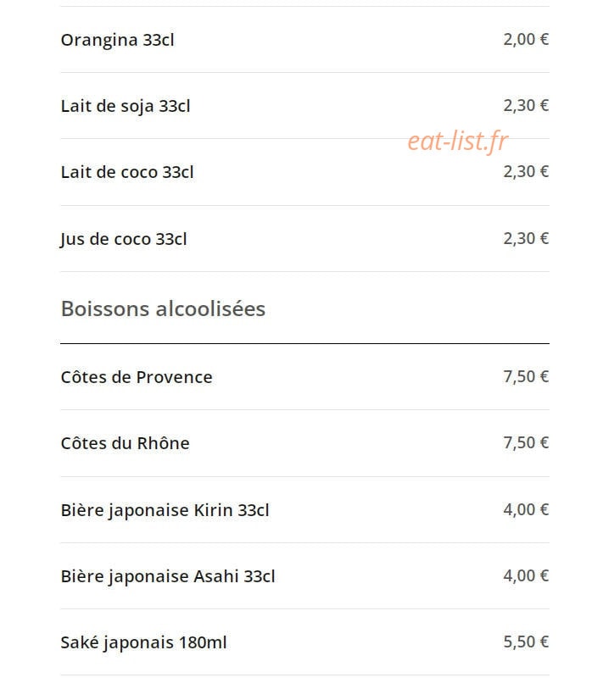Select the Orangina 33cl menu item
This screenshot has width=603, height=700.
(x=118, y=40)
